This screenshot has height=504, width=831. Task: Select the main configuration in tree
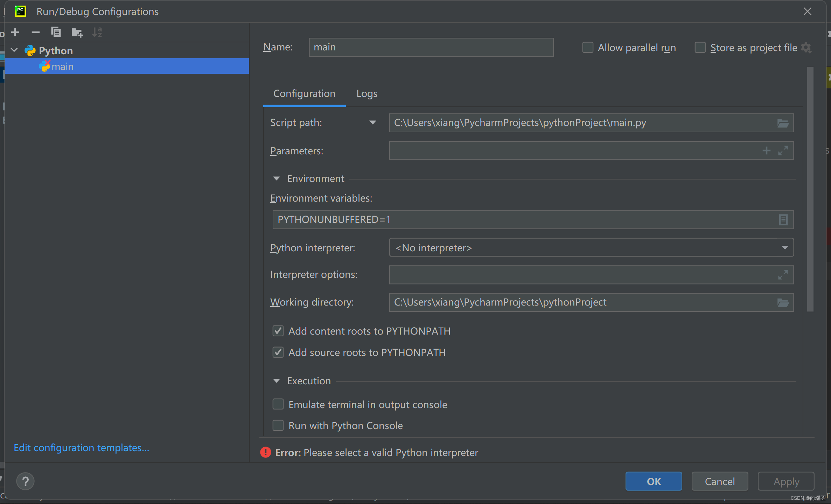point(127,66)
